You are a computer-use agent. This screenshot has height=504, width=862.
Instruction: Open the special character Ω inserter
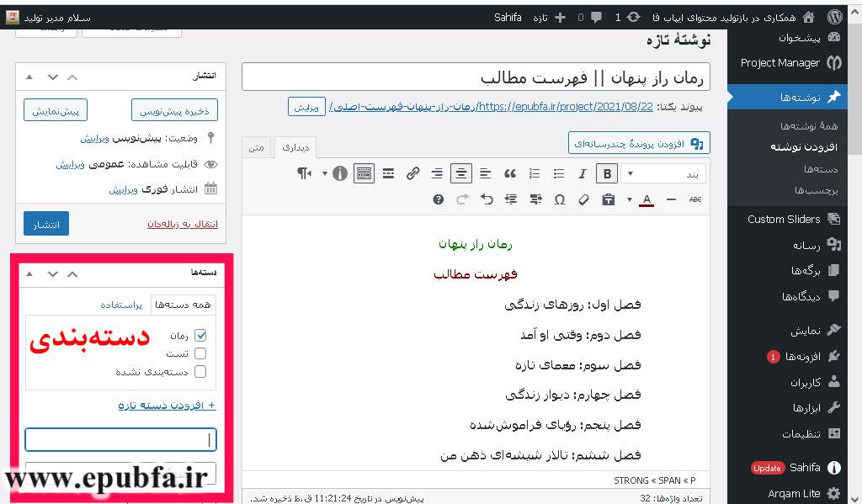[558, 199]
